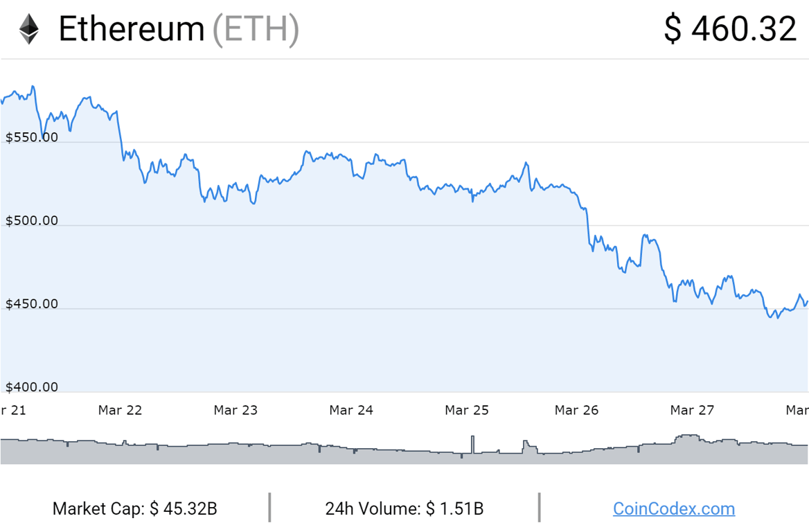The height and width of the screenshot is (532, 809).
Task: Select the Mar 24 date marker
Action: (351, 410)
